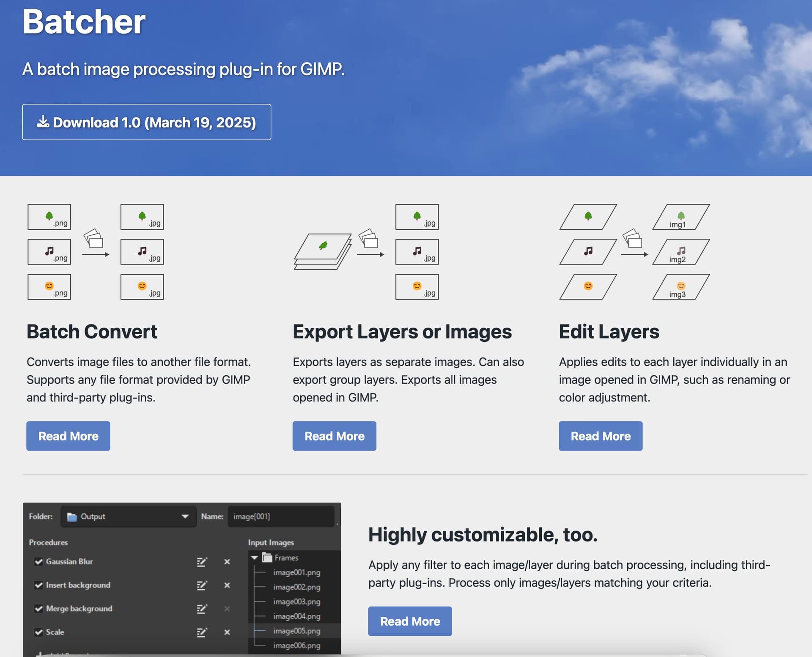The height and width of the screenshot is (657, 812).
Task: Toggle the Insert background checkbox
Action: click(38, 586)
